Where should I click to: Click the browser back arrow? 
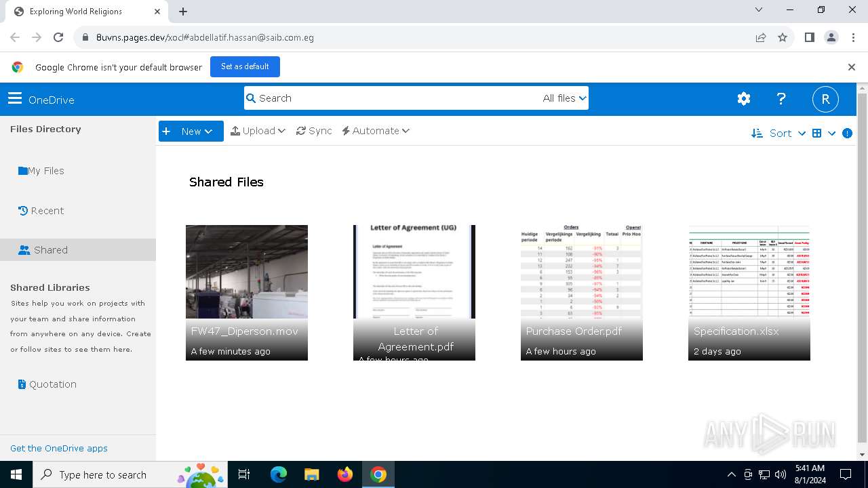pos(15,37)
